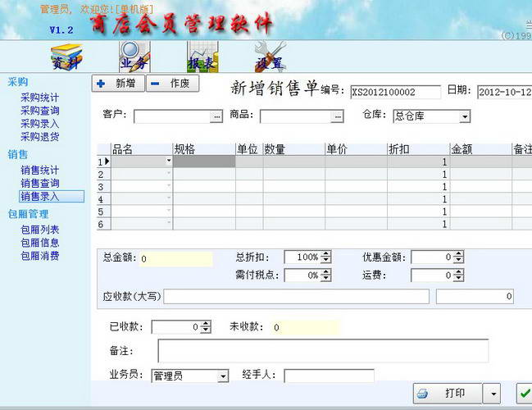Expand the 品名 dropdown in row 1
Image resolution: width=532 pixels, height=410 pixels.
pyautogui.click(x=169, y=161)
